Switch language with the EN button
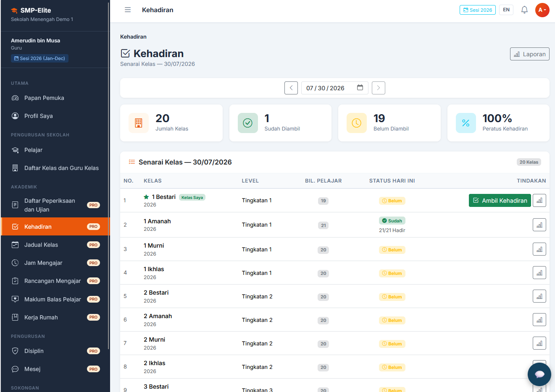This screenshot has width=555, height=392. 506,10
